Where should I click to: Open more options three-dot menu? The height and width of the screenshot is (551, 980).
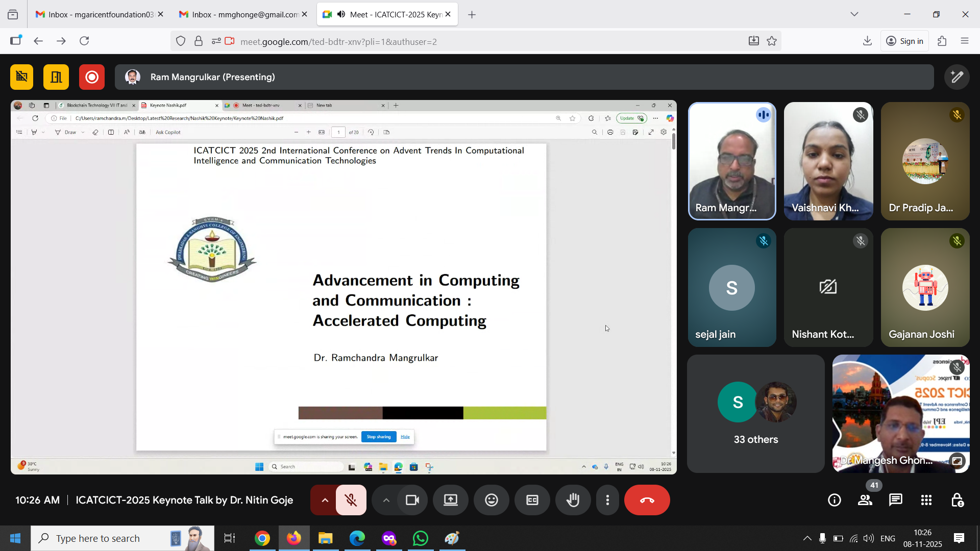[607, 500]
